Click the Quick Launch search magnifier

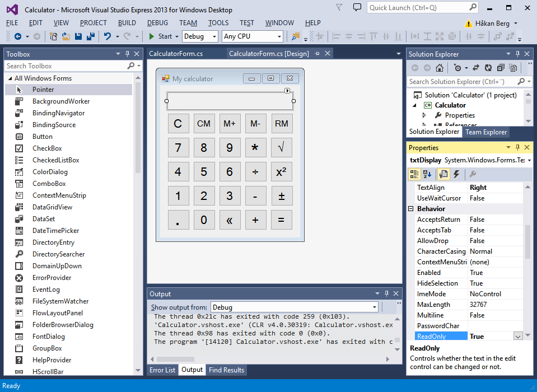[473, 7]
